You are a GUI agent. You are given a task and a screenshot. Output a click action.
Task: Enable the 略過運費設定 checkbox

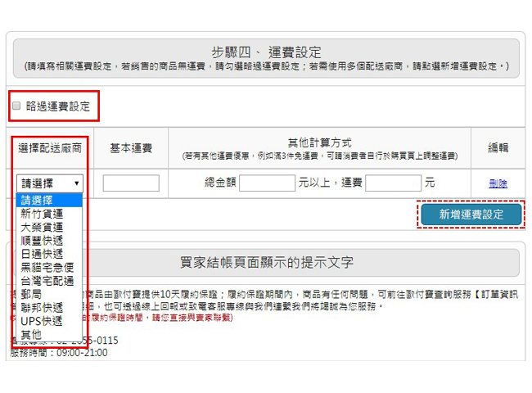coord(16,106)
